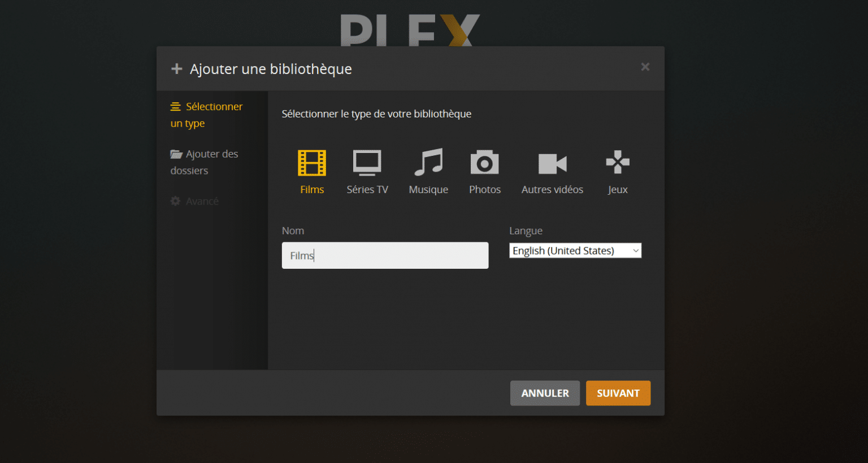Click the plus icon in the dialog header
Image resolution: width=868 pixels, height=463 pixels.
click(177, 68)
